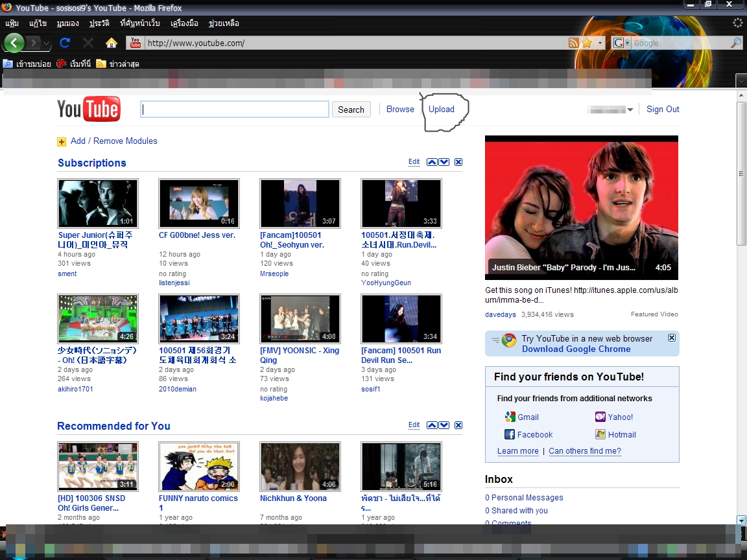
Task: Open the Browse link
Action: (x=400, y=109)
